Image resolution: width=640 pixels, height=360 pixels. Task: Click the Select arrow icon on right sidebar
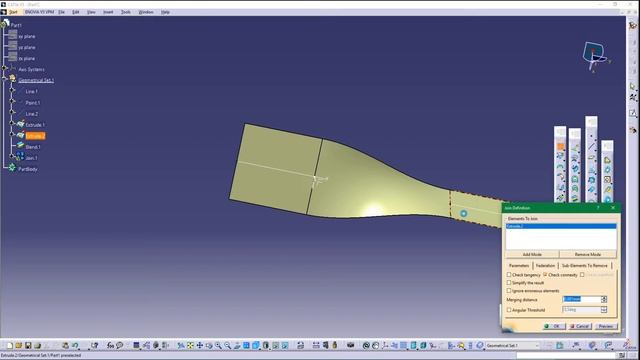(633, 86)
